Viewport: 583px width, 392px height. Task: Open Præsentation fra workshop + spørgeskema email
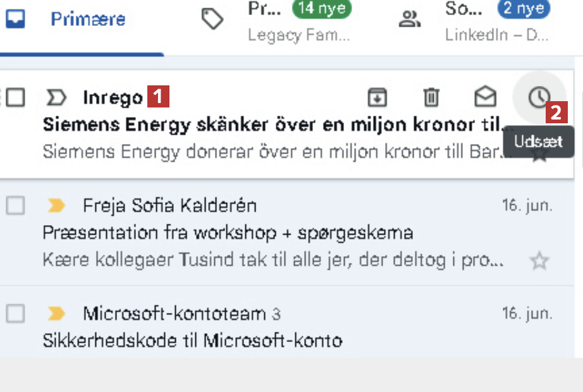(x=228, y=233)
